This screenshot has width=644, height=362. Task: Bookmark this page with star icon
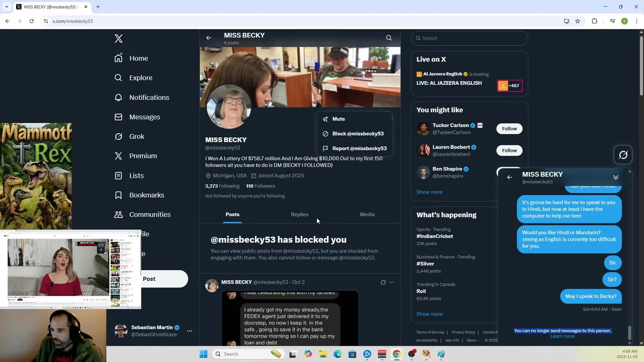pyautogui.click(x=578, y=21)
